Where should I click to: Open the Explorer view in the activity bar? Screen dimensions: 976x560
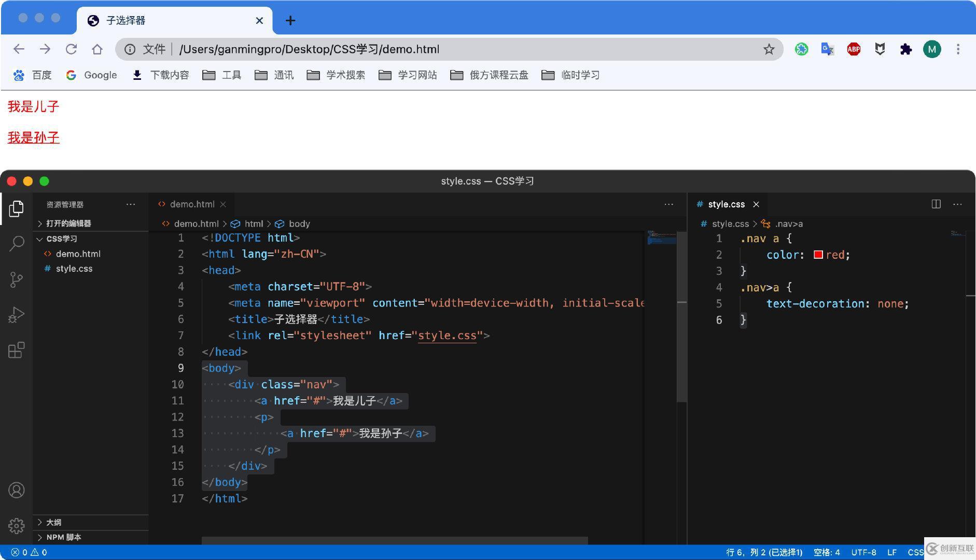[x=17, y=208]
